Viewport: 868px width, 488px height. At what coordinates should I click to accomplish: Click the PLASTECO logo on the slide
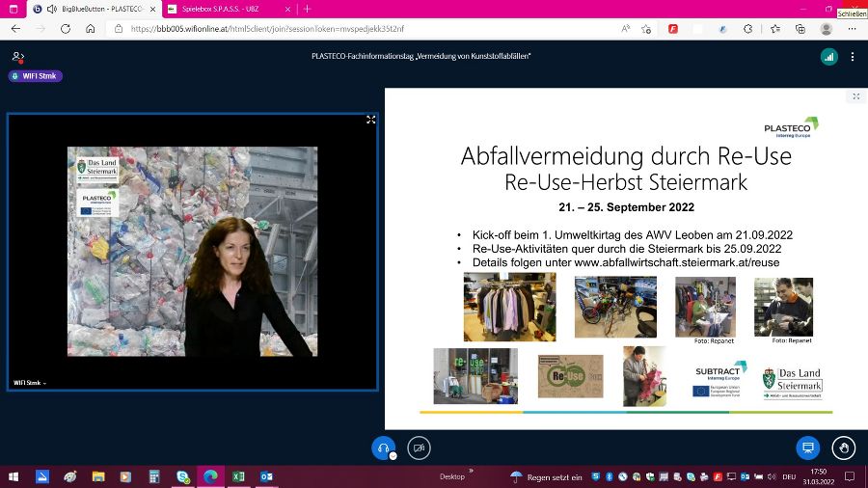[791, 127]
